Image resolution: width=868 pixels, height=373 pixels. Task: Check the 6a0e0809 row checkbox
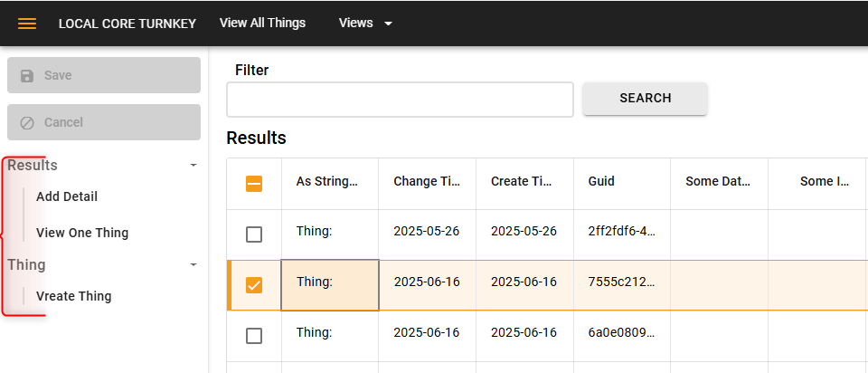[x=254, y=336]
